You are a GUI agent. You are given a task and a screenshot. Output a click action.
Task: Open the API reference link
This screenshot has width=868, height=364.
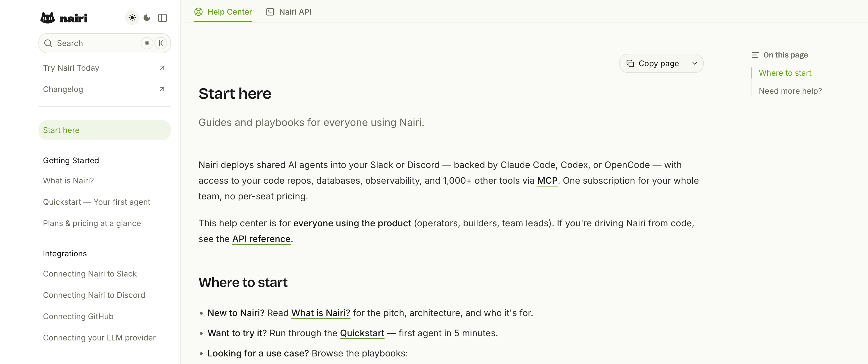click(261, 239)
